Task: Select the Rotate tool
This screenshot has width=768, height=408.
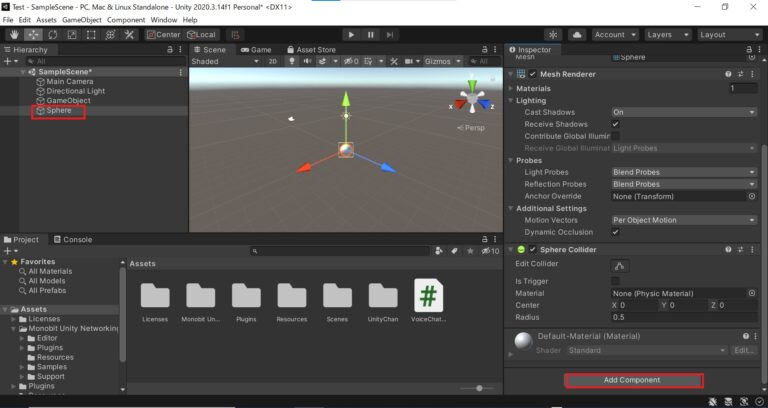Action: click(52, 35)
